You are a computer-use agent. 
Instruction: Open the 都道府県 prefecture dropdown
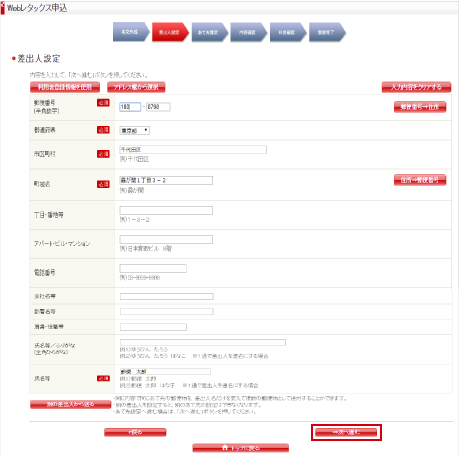click(x=135, y=131)
